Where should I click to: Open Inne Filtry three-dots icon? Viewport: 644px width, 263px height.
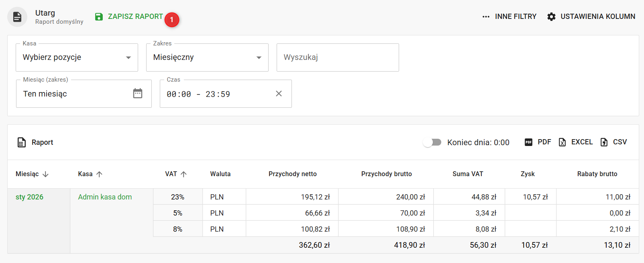486,17
